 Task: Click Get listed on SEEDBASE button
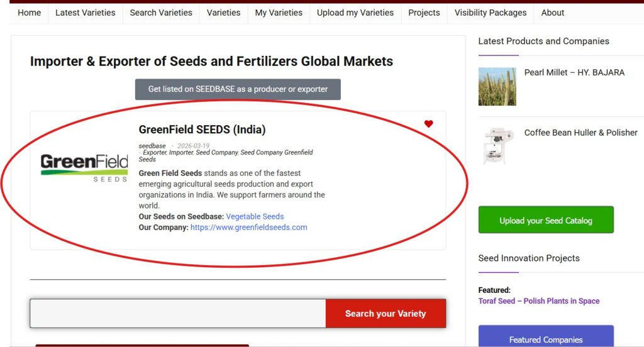[x=238, y=89]
